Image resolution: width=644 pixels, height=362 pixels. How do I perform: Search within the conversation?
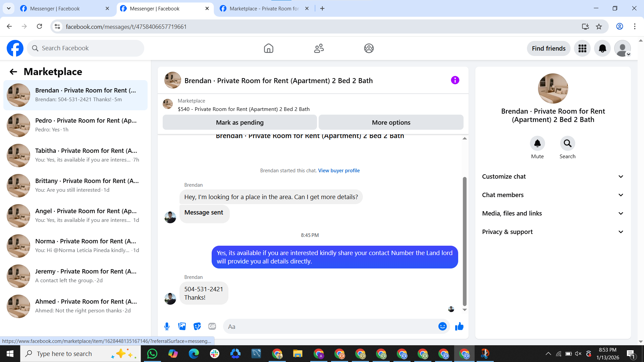click(567, 143)
